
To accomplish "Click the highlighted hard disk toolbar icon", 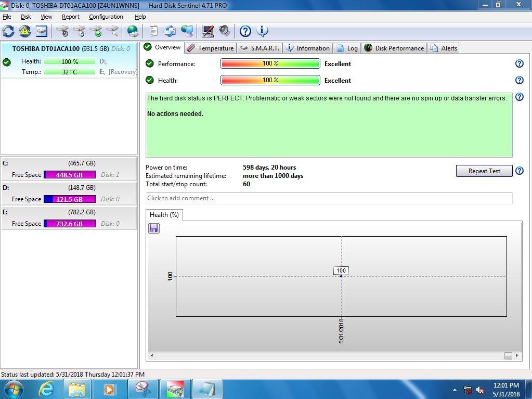I will point(42,31).
